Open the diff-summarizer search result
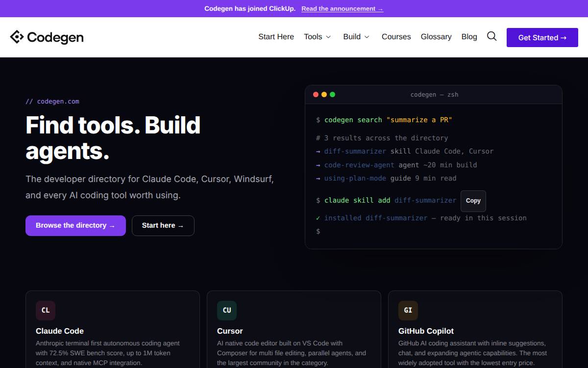 coord(355,151)
